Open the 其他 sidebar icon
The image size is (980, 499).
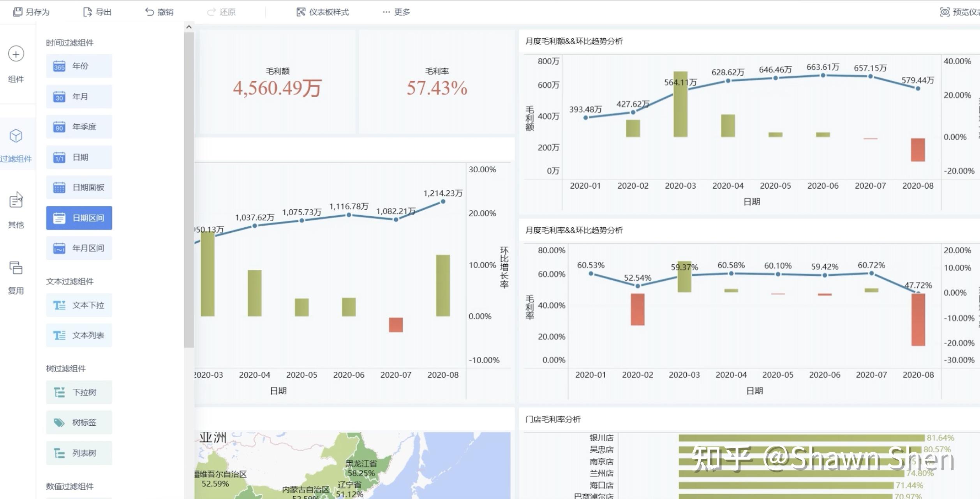(x=16, y=201)
